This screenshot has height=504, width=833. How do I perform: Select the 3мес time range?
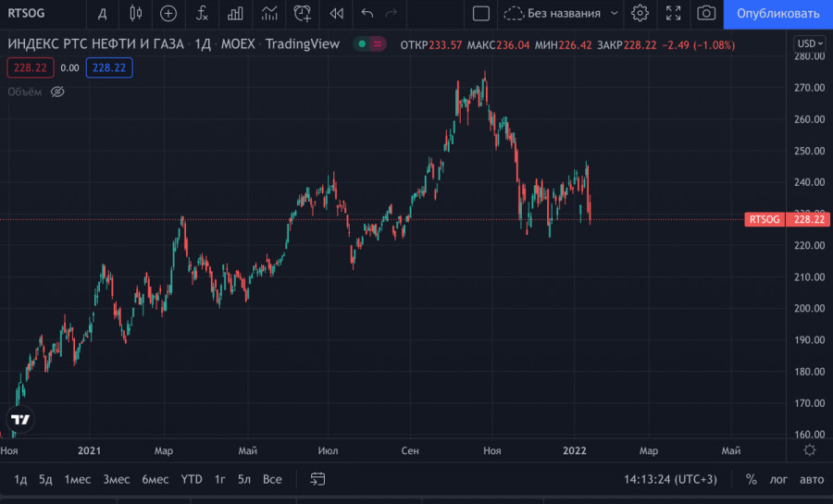pyautogui.click(x=117, y=479)
